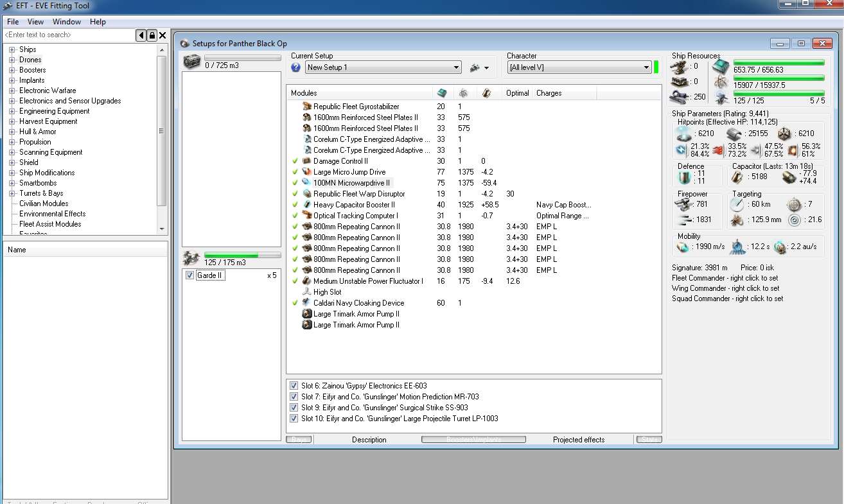The width and height of the screenshot is (844, 504).
Task: Toggle active checkmark for Large Micro Jump Drive
Action: 295,172
